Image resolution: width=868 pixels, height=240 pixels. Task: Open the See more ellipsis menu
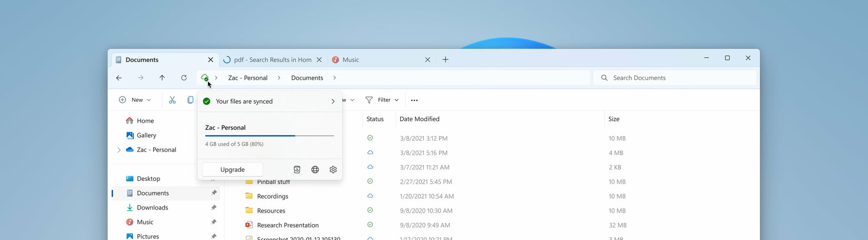coord(414,100)
